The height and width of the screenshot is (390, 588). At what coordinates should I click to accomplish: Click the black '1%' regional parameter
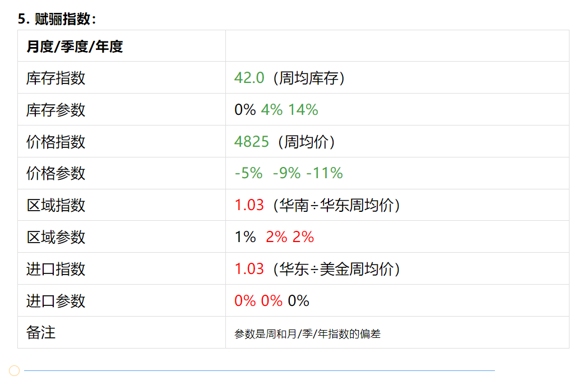pos(246,237)
